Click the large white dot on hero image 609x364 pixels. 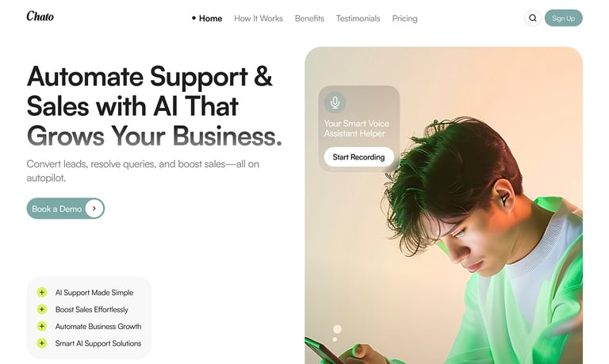[x=337, y=329]
